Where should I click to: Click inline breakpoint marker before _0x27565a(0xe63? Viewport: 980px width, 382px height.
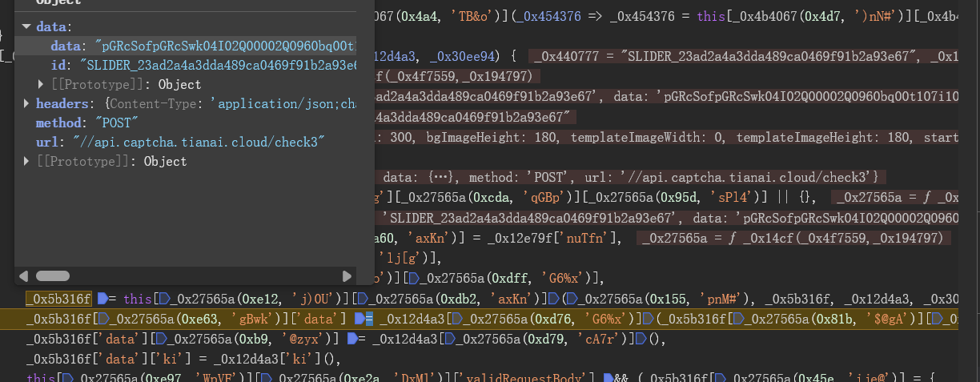[102, 320]
